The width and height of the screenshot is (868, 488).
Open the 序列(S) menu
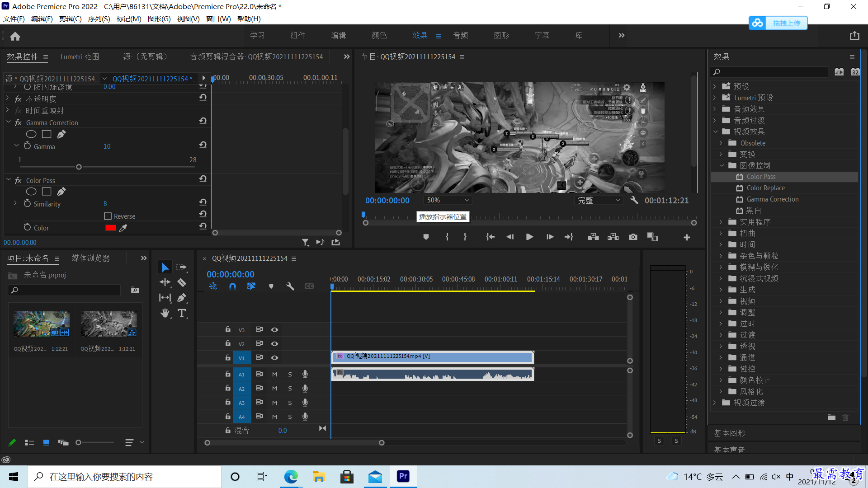99,19
